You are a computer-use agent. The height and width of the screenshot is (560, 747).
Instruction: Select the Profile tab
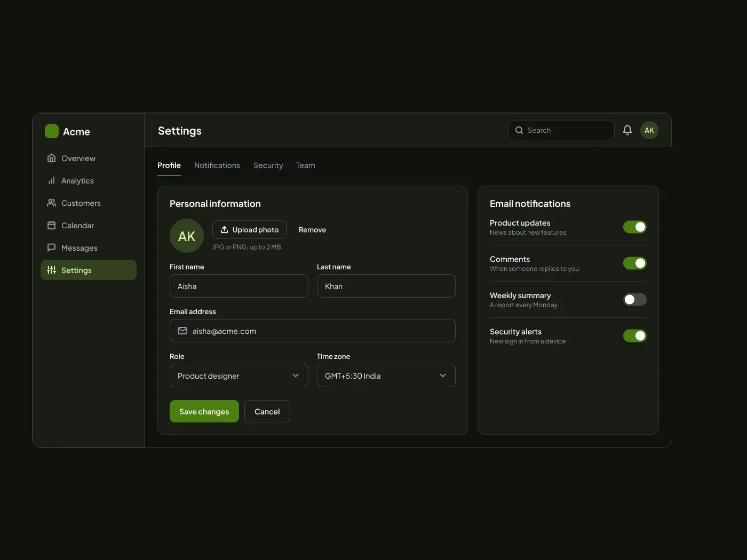(x=169, y=165)
